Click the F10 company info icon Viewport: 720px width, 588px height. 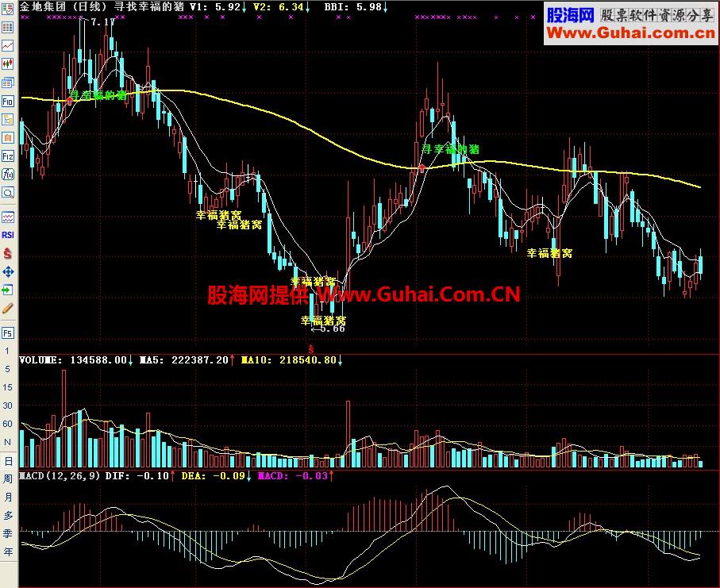click(x=7, y=101)
